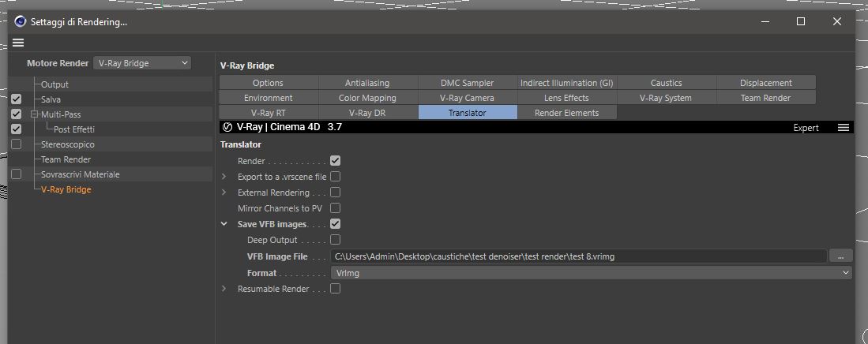Enable Export to a .vrscene file
868x344 pixels.
point(335,177)
